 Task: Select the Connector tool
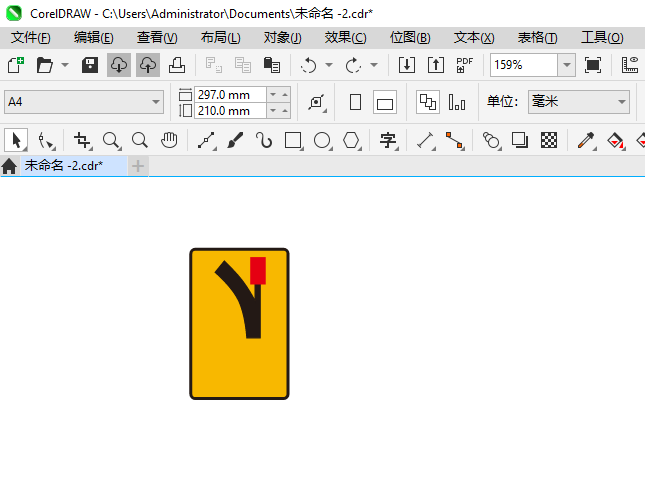455,140
